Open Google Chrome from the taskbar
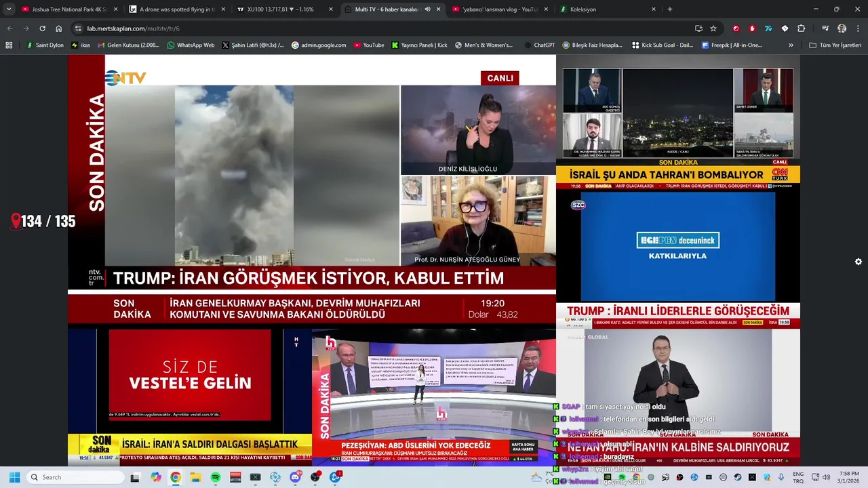This screenshot has width=868, height=488. (176, 477)
